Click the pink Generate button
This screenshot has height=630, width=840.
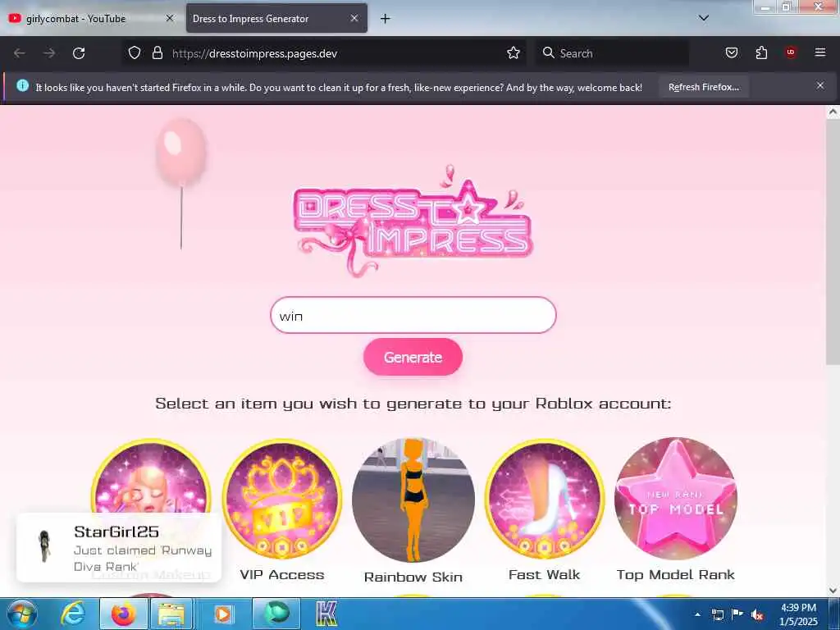[413, 358]
